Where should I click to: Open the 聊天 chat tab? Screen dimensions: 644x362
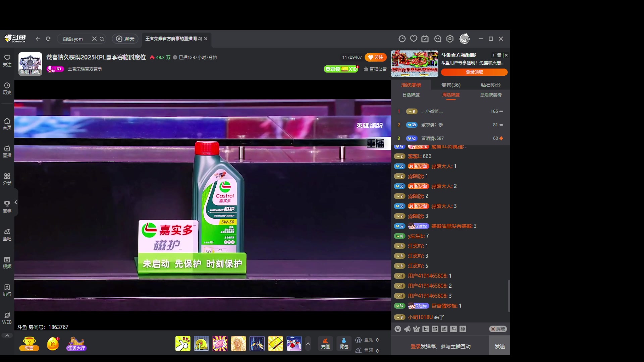125,39
